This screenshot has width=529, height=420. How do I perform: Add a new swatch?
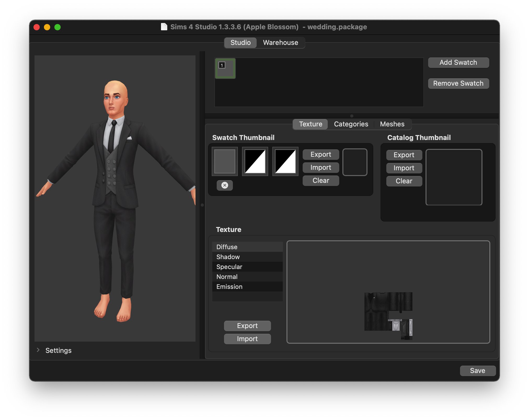point(458,62)
